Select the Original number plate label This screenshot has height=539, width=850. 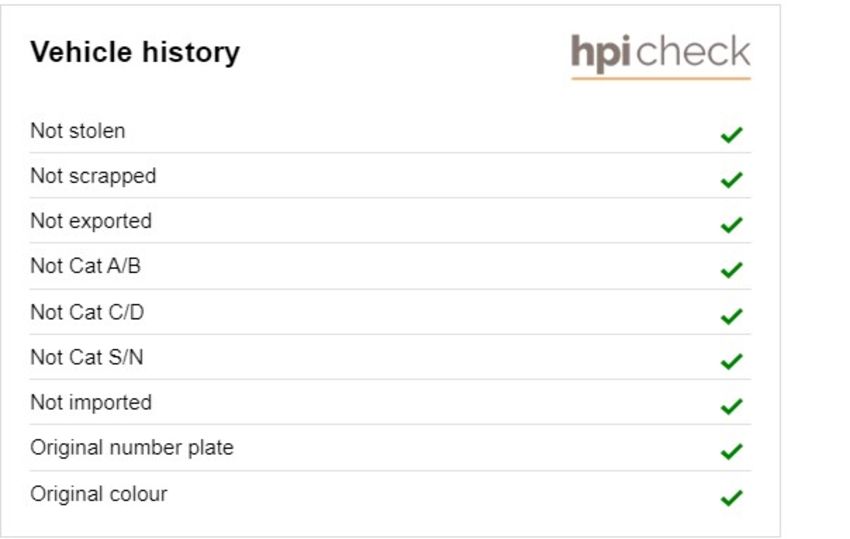point(132,448)
